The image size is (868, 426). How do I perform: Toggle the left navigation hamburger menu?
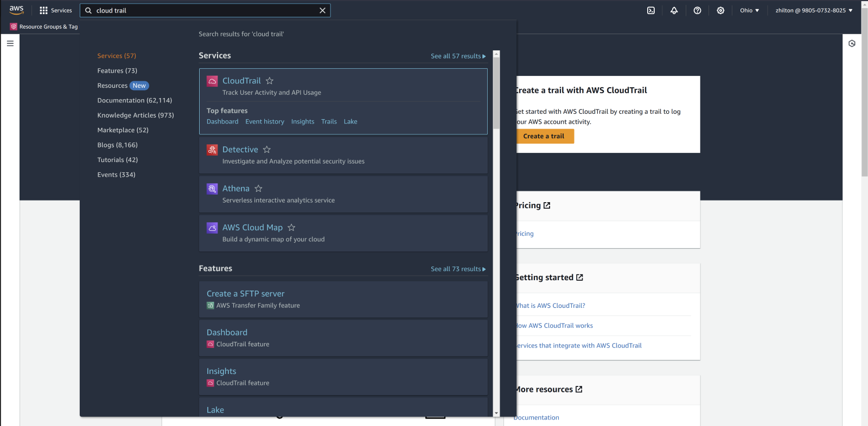tap(10, 43)
